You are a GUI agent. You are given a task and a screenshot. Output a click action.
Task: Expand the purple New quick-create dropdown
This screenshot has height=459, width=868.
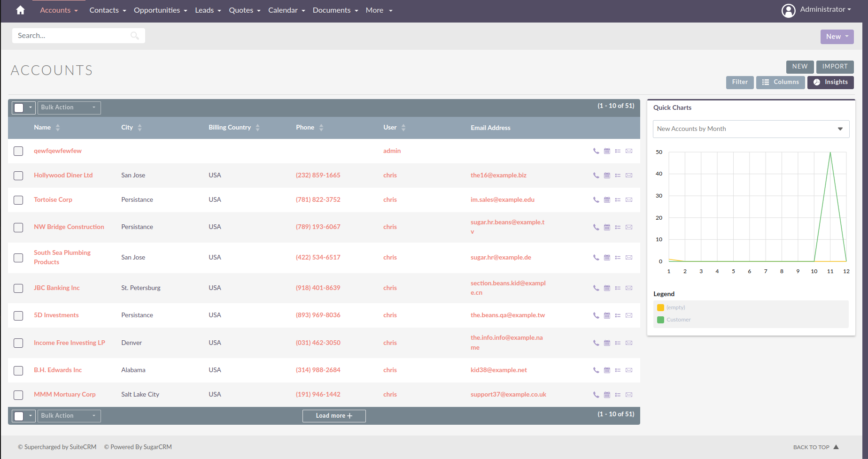click(837, 37)
